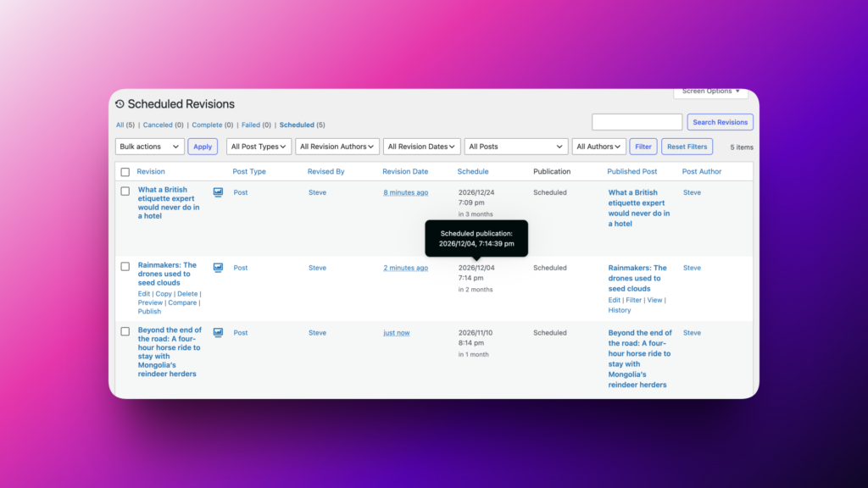Screen dimensions: 868x488
Task: Open the Bulk actions dropdown
Action: pyautogui.click(x=149, y=147)
